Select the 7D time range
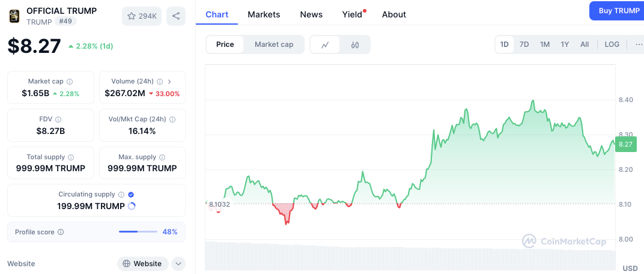Screen dimensions: 644x274 click(x=524, y=44)
